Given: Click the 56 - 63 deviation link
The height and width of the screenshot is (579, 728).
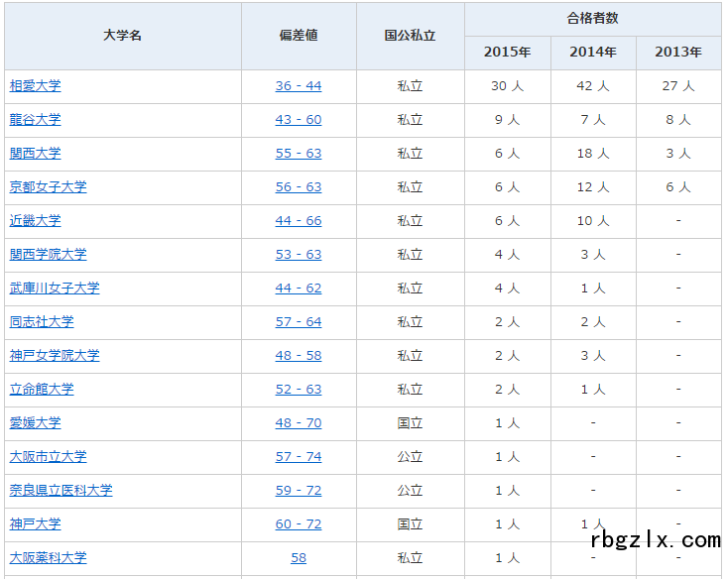Looking at the screenshot, I should click(299, 187).
